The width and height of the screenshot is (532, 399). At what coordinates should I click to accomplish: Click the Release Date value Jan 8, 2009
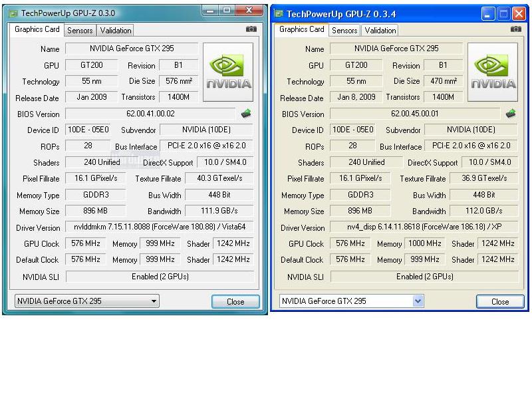pos(356,97)
